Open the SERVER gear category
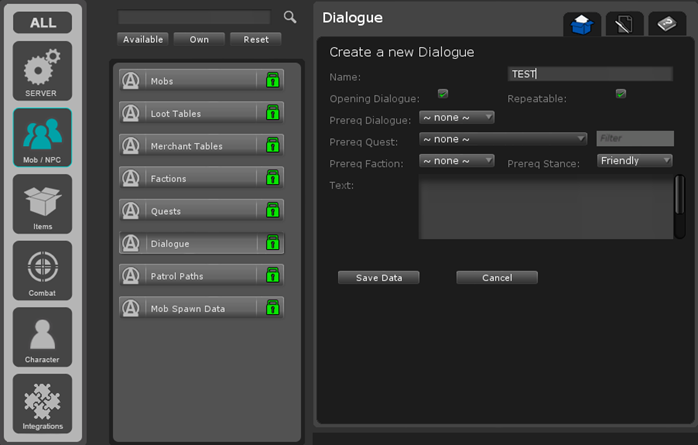 click(x=42, y=70)
